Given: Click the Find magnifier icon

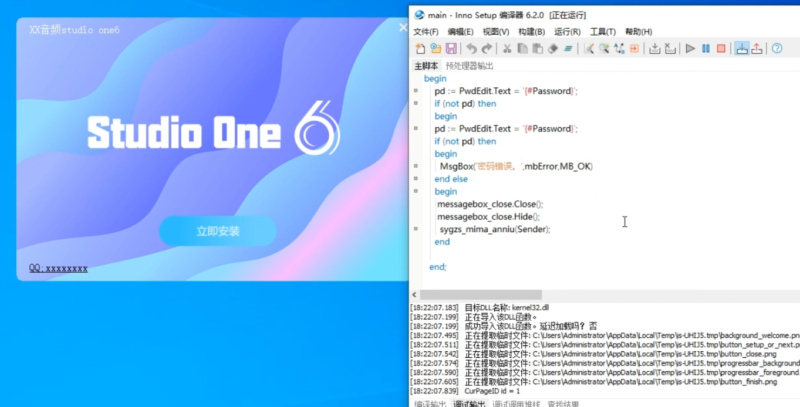Looking at the screenshot, I should (x=589, y=48).
